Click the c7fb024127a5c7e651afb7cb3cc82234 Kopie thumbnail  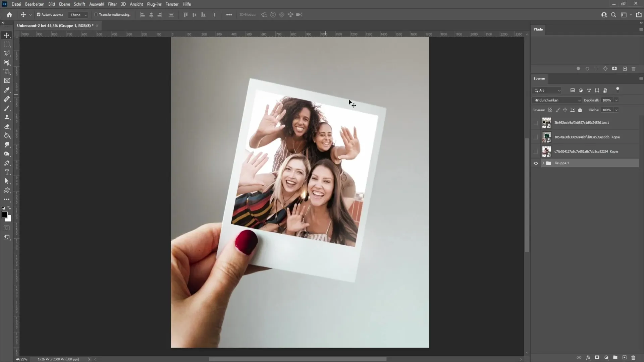[547, 152]
